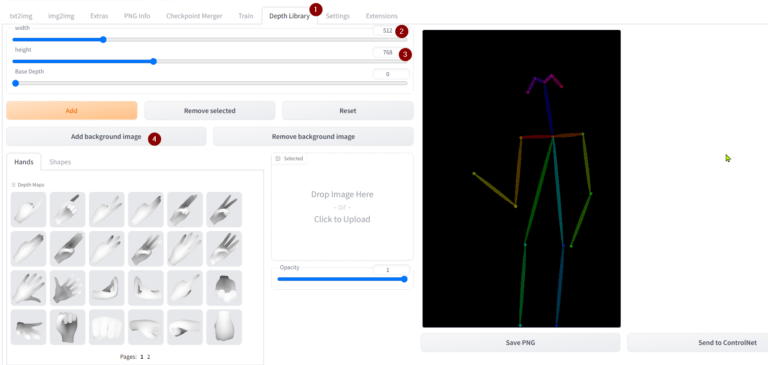
Task: Choose the last hand depth map in bottom row
Action: 224,327
